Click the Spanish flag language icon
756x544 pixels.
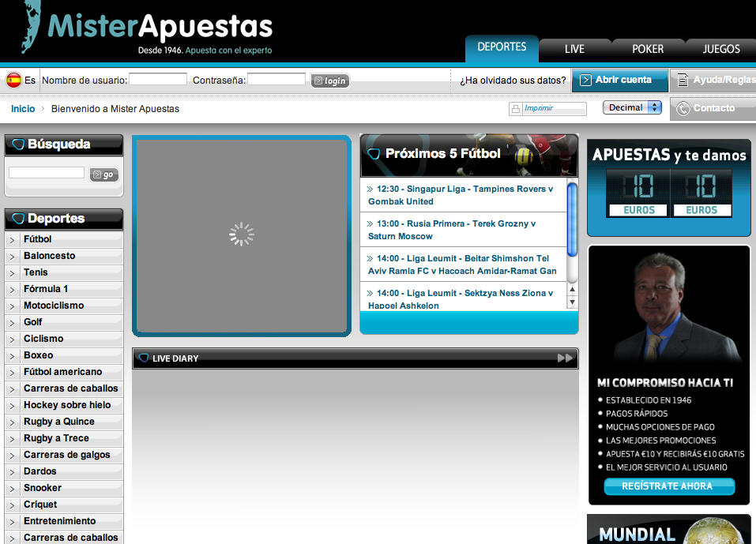pyautogui.click(x=14, y=80)
